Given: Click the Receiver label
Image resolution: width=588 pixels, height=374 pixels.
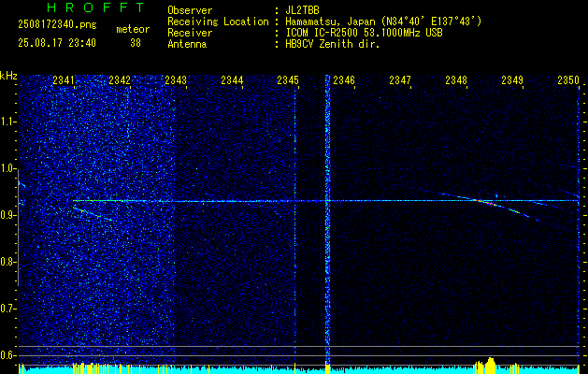Looking at the screenshot, I should click(190, 33).
